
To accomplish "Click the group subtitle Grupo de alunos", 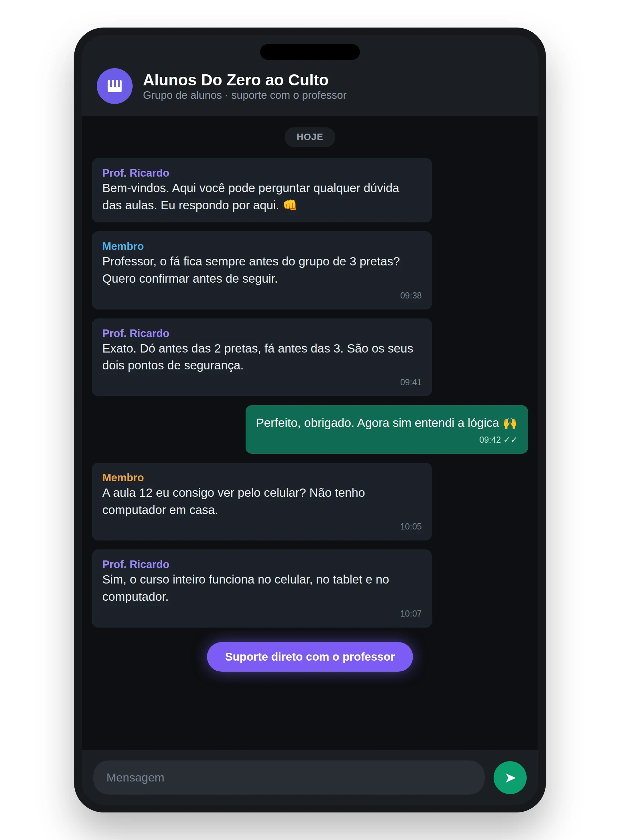I will pyautogui.click(x=183, y=95).
